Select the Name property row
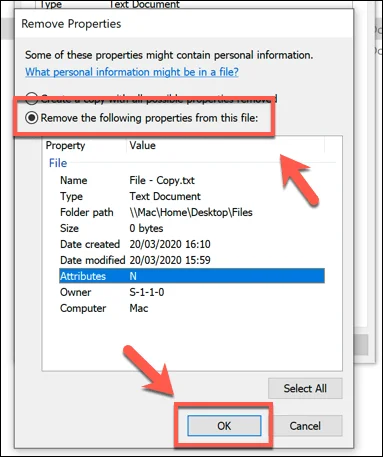The height and width of the screenshot is (457, 383). (x=192, y=180)
